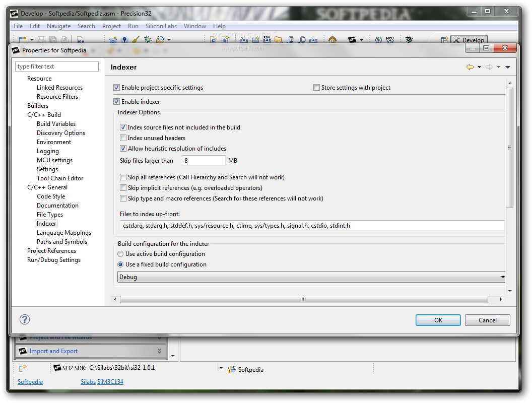Click the black gear bug toolbar icon

409,40
